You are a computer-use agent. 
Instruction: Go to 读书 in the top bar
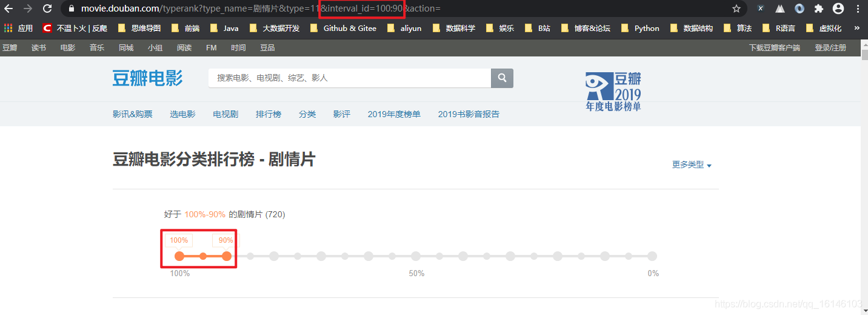[39, 47]
